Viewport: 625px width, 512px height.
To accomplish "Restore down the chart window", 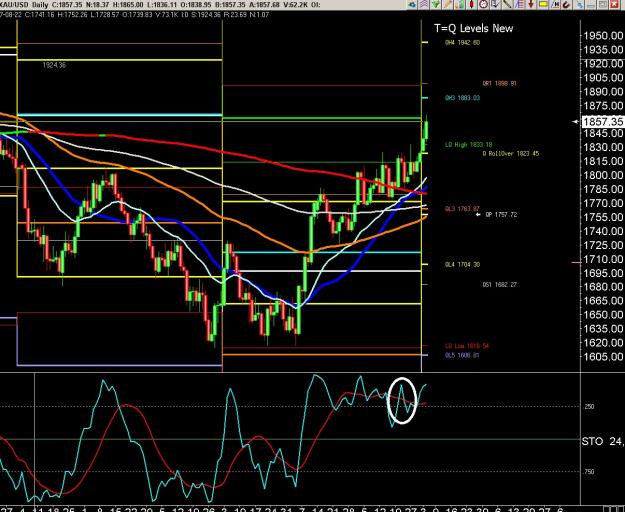I will (x=603, y=4).
